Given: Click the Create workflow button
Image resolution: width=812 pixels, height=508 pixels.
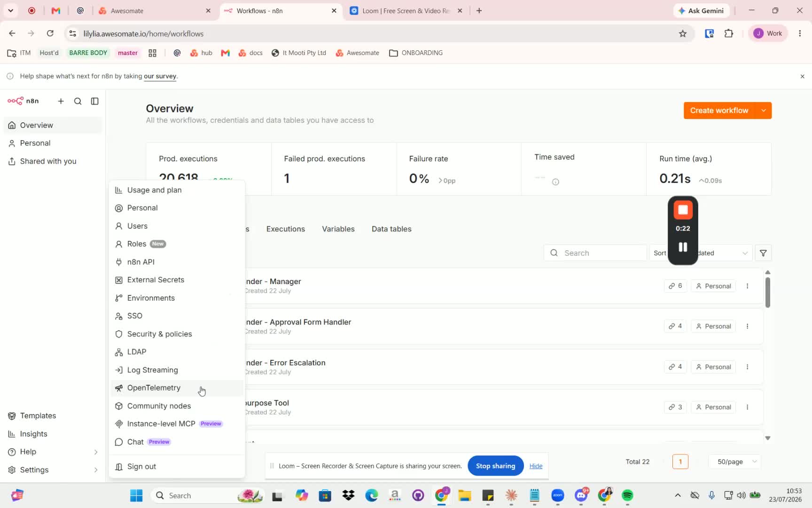Looking at the screenshot, I should 719,111.
